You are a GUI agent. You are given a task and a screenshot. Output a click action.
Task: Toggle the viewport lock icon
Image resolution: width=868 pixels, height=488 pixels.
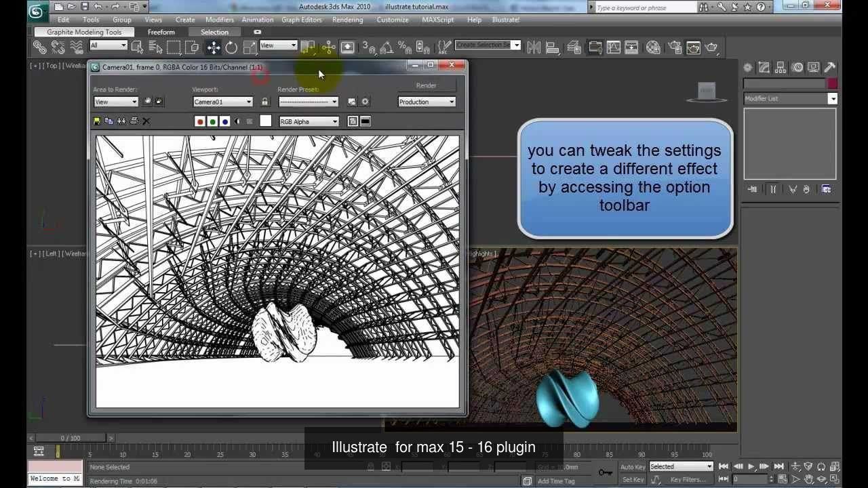point(264,102)
